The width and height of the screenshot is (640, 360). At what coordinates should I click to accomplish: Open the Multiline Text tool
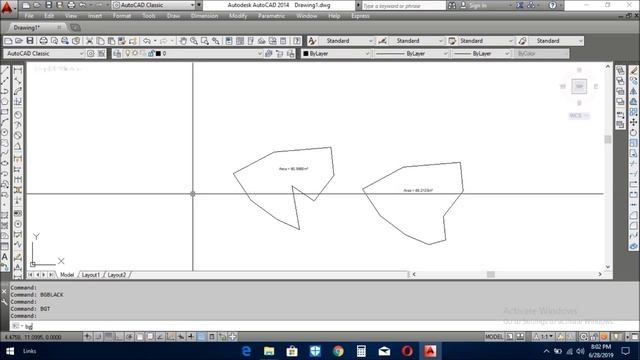tap(5, 257)
